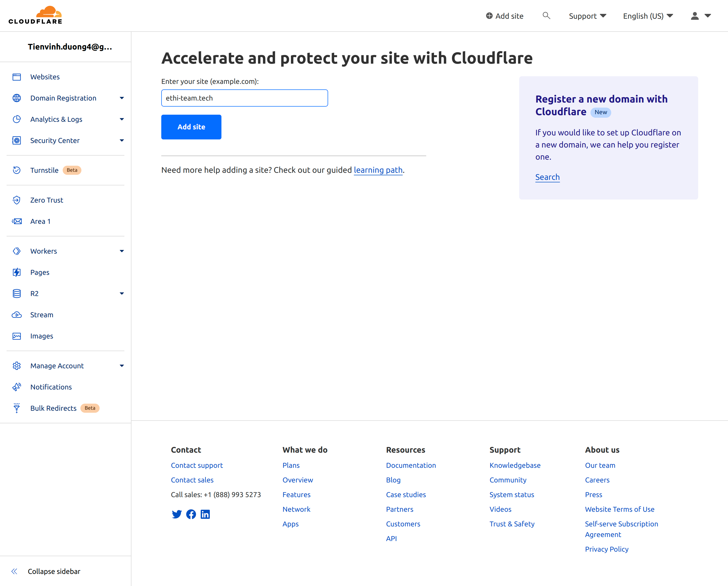Click the Images icon in sidebar
This screenshot has height=586, width=728.
tap(16, 336)
